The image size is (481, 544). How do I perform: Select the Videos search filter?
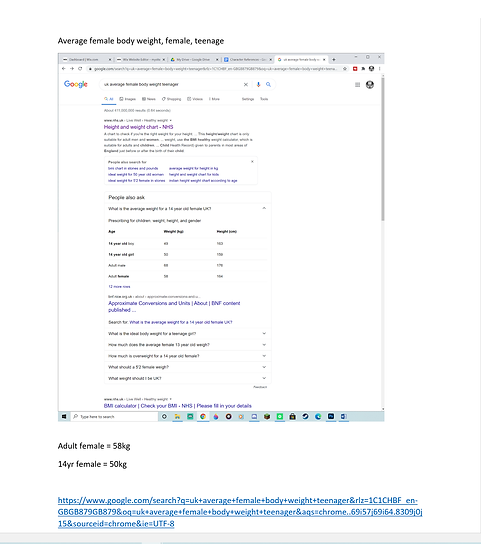coord(195,99)
